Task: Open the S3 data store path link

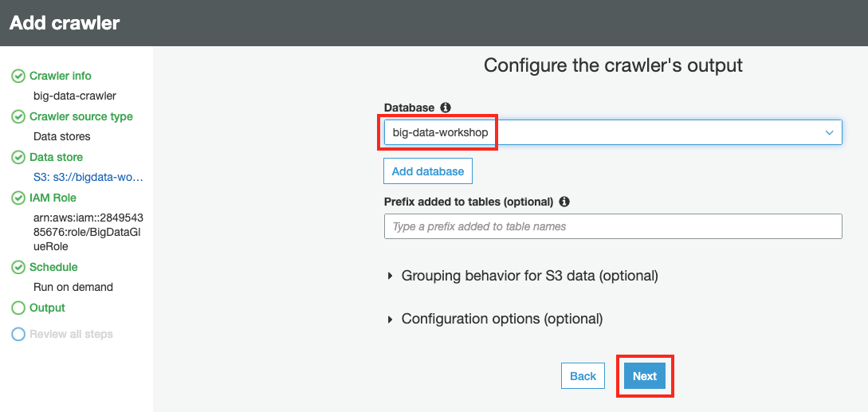Action: pyautogui.click(x=88, y=177)
